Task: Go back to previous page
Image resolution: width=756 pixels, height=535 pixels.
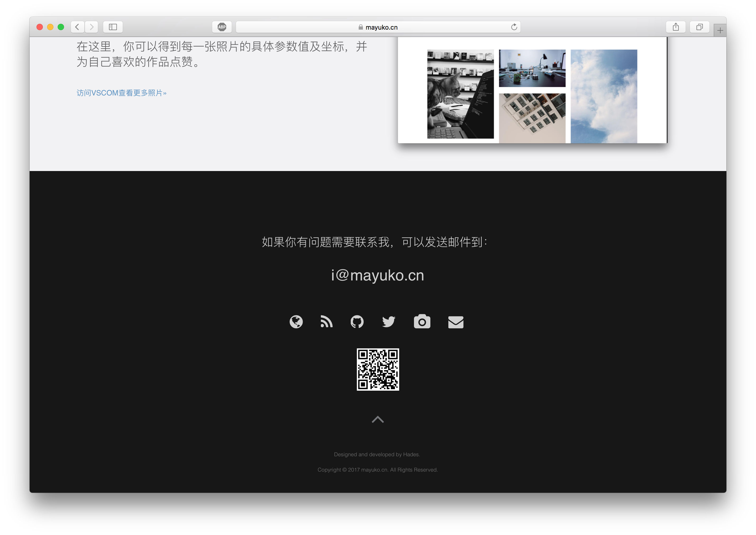Action: click(x=78, y=27)
